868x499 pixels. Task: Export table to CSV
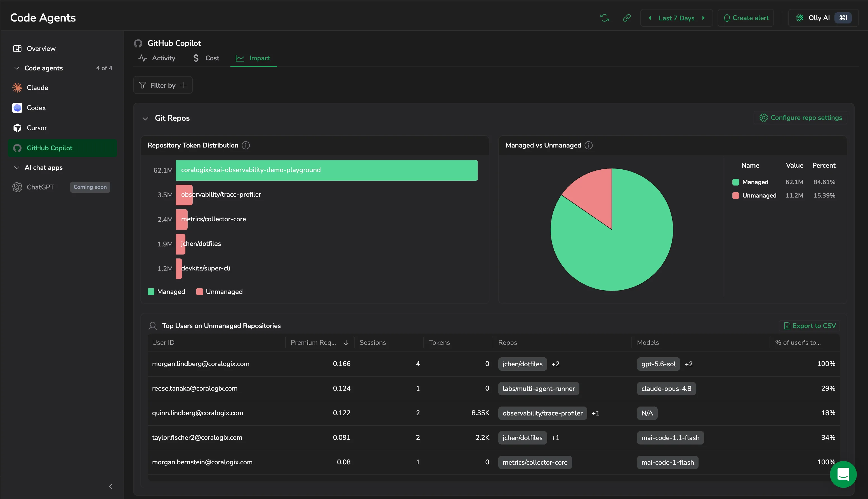click(809, 325)
